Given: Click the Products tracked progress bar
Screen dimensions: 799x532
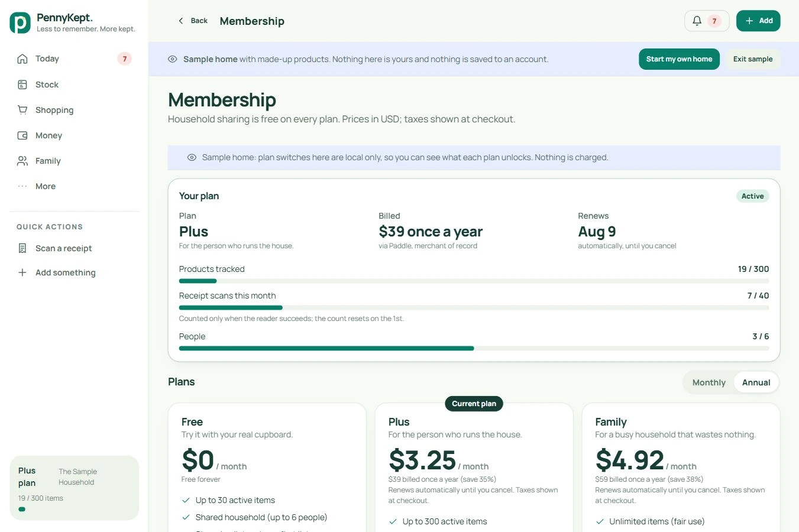Looking at the screenshot, I should 474,281.
